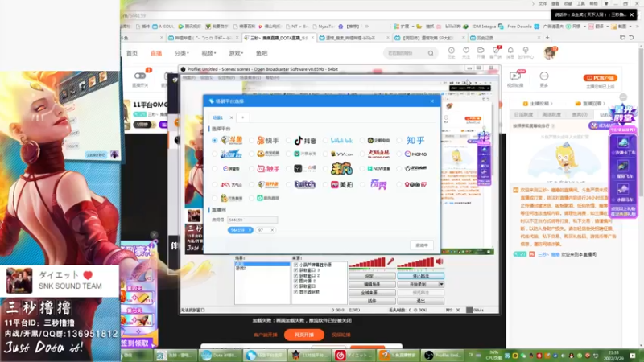Uncheck the 显示器获取 source in OBS
Image resolution: width=644 pixels, height=362 pixels.
295,292
